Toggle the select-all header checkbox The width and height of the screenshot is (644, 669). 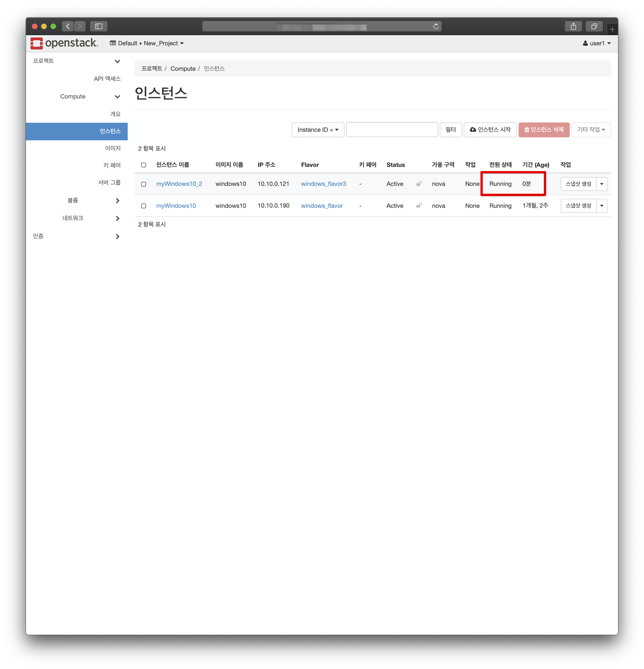click(143, 165)
